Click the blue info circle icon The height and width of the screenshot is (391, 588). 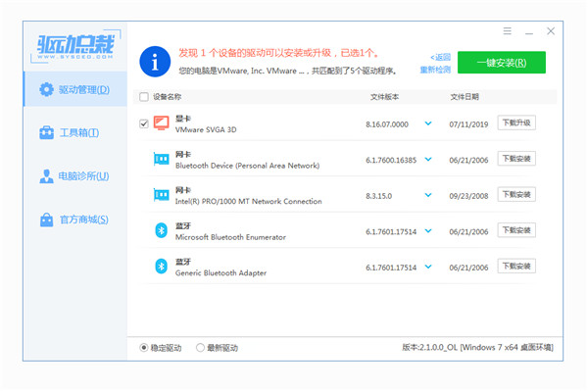[x=155, y=62]
